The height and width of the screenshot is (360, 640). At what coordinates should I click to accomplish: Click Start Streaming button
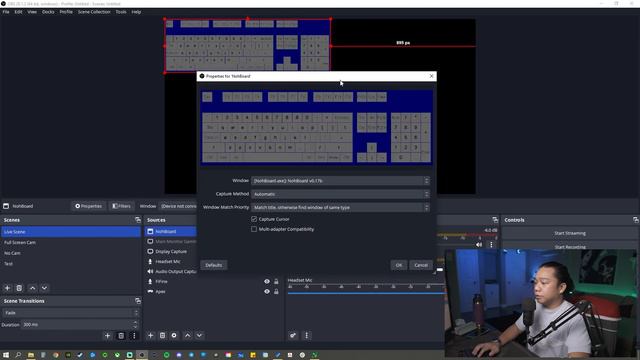(570, 233)
